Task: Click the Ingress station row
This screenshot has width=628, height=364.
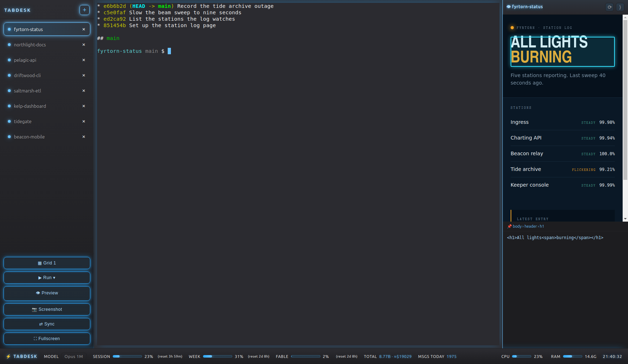Action: (562, 122)
